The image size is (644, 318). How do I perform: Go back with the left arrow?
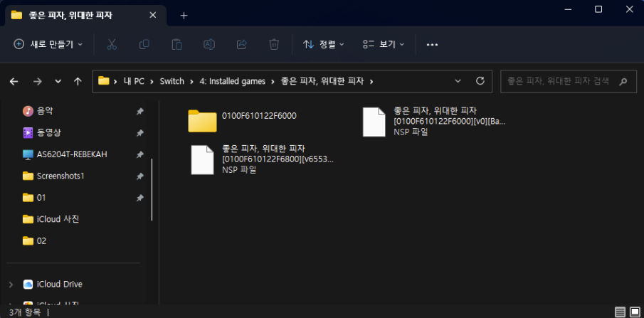pyautogui.click(x=14, y=81)
